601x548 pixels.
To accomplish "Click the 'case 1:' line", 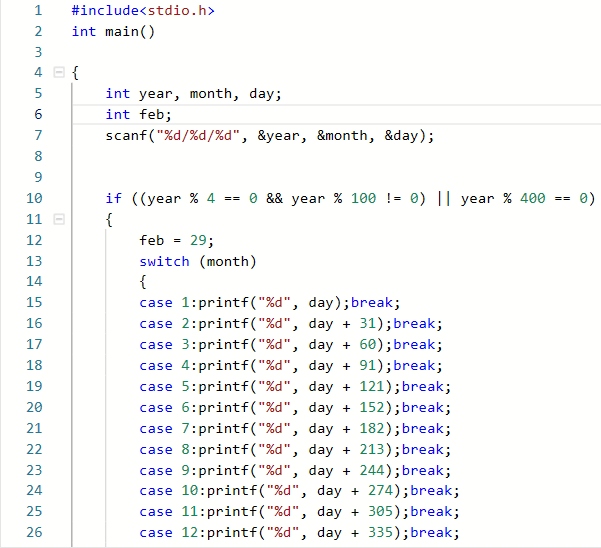I will [269, 303].
